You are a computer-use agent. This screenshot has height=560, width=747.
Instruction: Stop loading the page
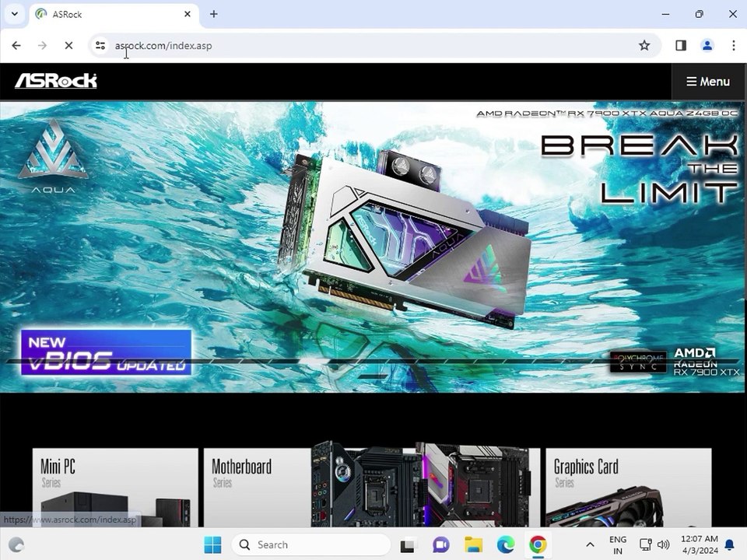pyautogui.click(x=68, y=46)
